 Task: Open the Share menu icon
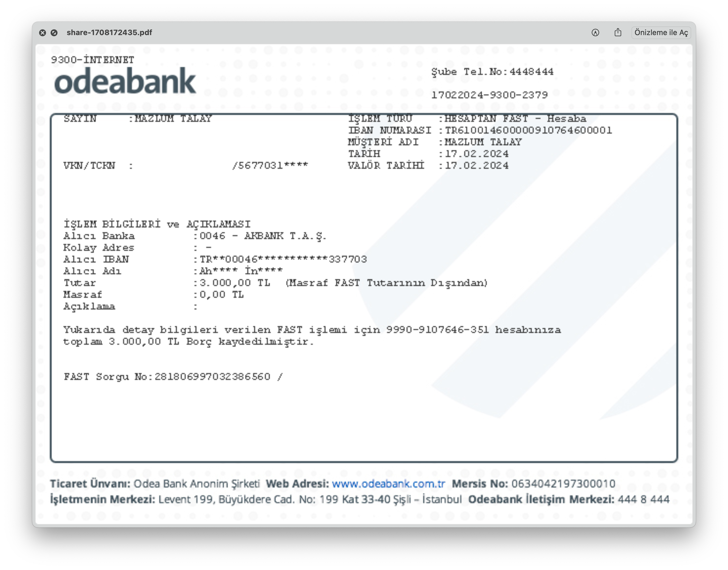point(618,32)
